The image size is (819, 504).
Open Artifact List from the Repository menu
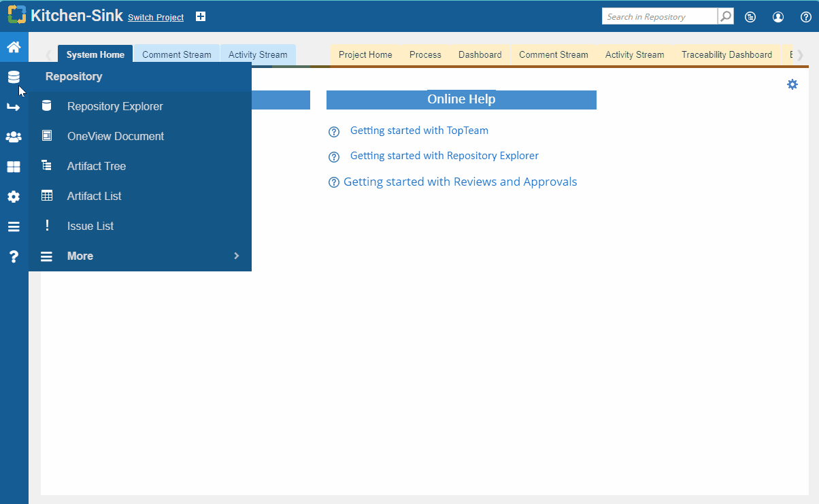(x=140, y=196)
